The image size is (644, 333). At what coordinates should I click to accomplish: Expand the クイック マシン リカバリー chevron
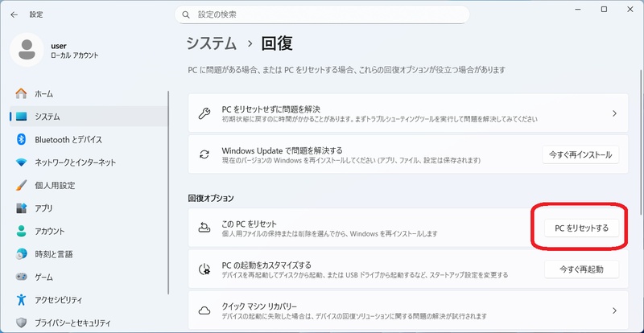[x=614, y=310]
